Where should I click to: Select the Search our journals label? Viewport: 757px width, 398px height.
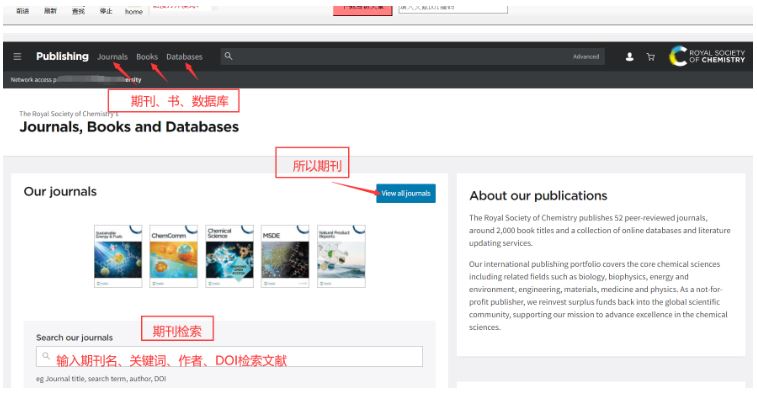click(74, 338)
